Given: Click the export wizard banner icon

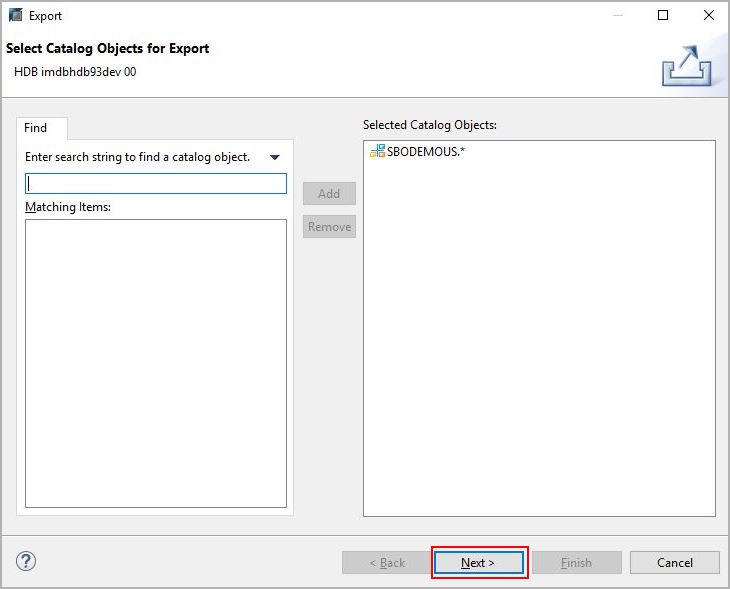Looking at the screenshot, I should tap(686, 66).
